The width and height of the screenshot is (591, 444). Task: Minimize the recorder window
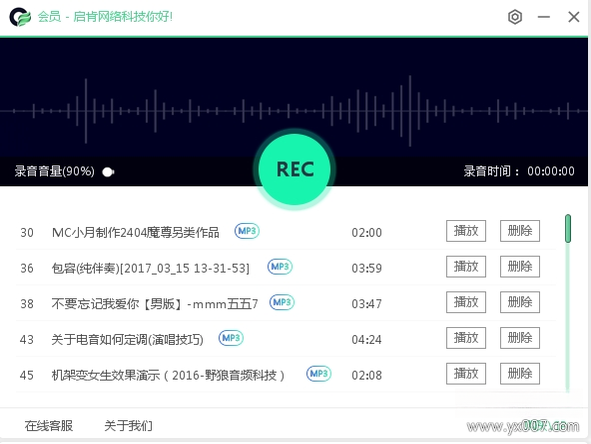point(544,17)
